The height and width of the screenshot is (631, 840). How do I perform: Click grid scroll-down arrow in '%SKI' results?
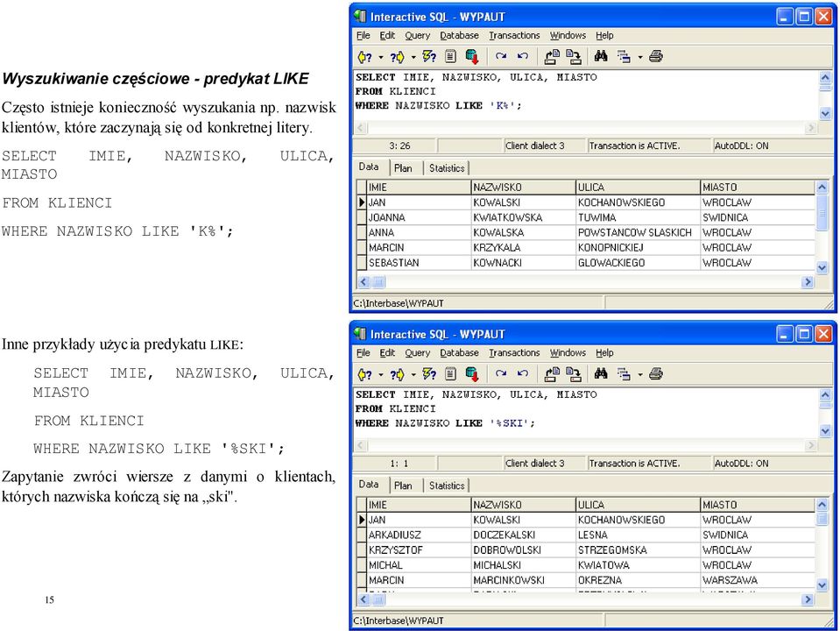[x=822, y=585]
